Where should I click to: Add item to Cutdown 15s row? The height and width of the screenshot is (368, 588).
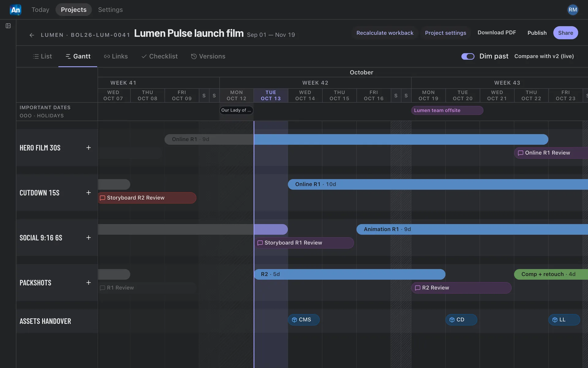click(x=89, y=193)
